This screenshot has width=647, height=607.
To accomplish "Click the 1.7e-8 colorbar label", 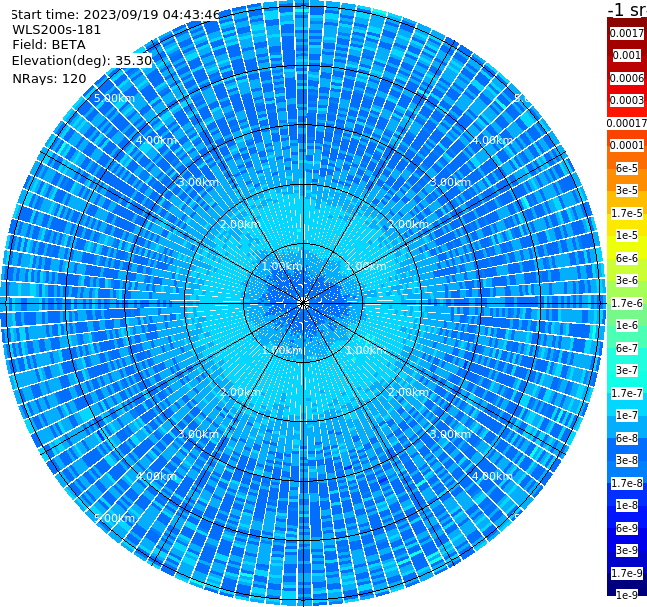I will coord(627,483).
